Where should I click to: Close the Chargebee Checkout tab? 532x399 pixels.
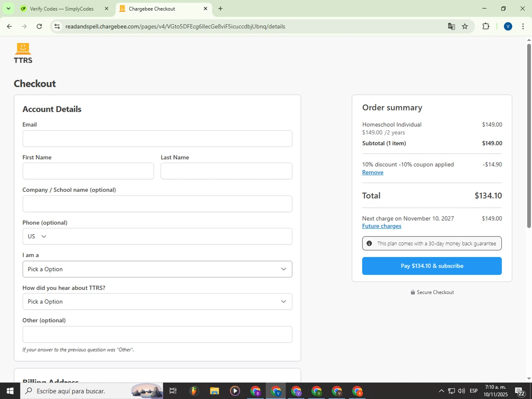[205, 9]
